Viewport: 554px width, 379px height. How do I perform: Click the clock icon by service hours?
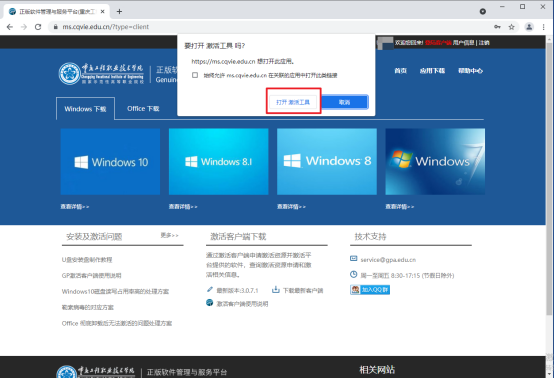(354, 274)
